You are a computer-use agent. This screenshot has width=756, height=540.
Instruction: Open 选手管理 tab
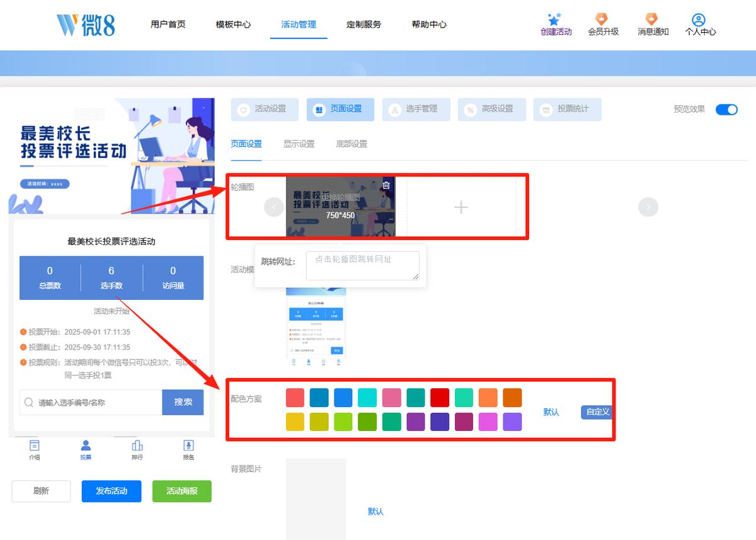tap(416, 109)
